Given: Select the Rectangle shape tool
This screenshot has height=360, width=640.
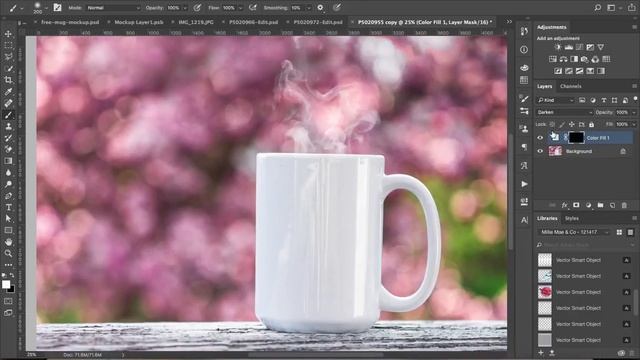Looking at the screenshot, I should [8, 230].
